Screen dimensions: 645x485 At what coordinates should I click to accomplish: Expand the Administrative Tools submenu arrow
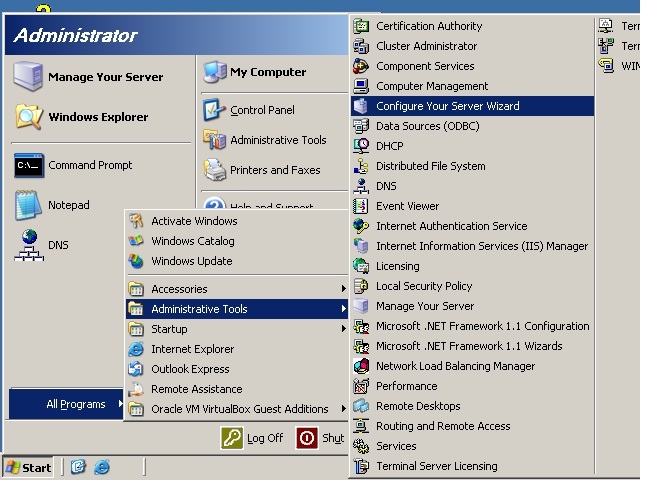coord(343,309)
